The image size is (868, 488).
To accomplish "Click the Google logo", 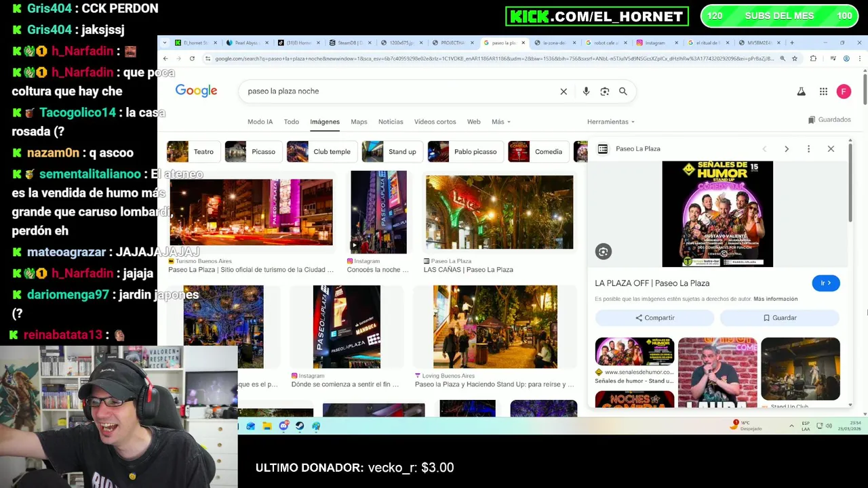I will point(196,91).
